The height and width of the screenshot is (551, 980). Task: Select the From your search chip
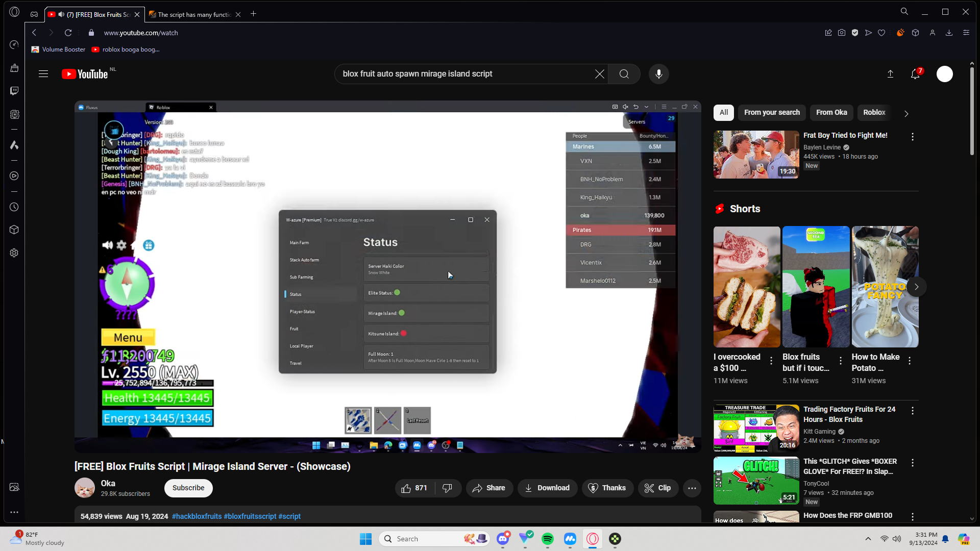pyautogui.click(x=772, y=113)
